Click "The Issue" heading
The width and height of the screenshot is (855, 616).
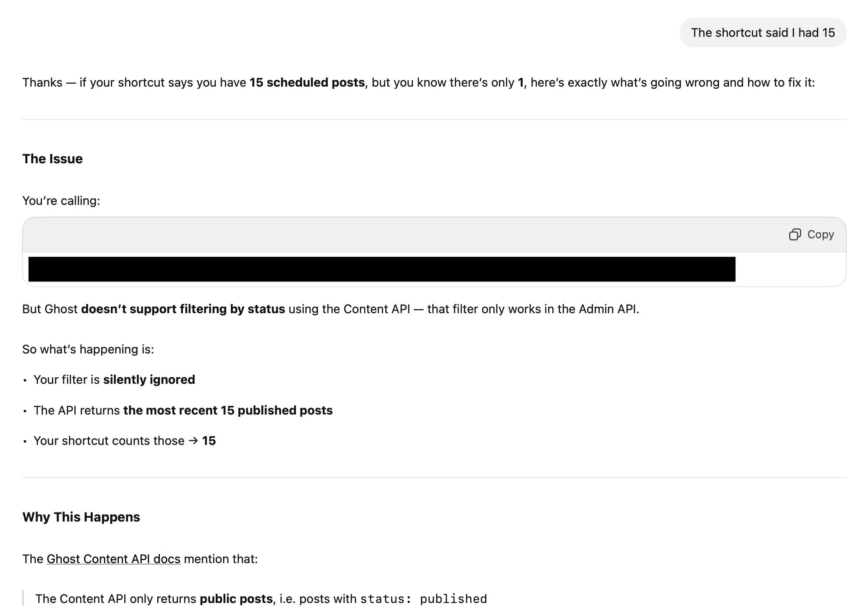click(52, 159)
